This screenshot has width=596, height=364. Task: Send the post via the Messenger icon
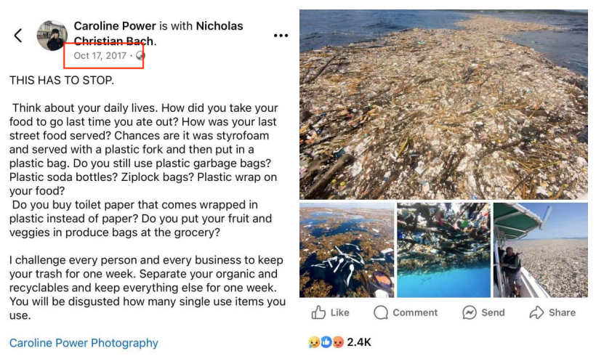483,312
